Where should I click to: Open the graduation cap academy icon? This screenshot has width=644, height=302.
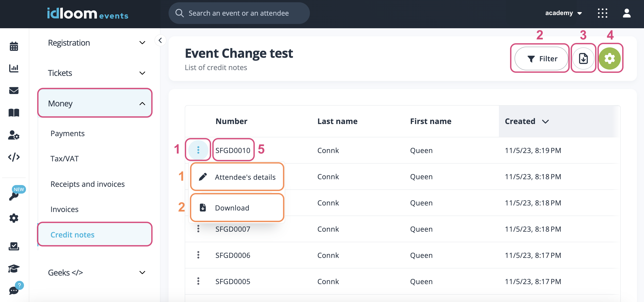(x=14, y=268)
